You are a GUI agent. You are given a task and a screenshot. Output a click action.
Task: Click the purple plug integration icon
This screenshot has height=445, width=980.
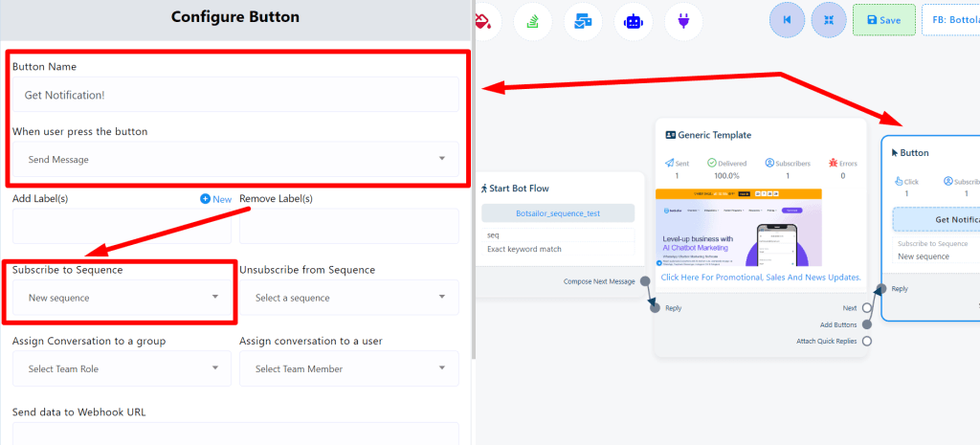pos(683,21)
